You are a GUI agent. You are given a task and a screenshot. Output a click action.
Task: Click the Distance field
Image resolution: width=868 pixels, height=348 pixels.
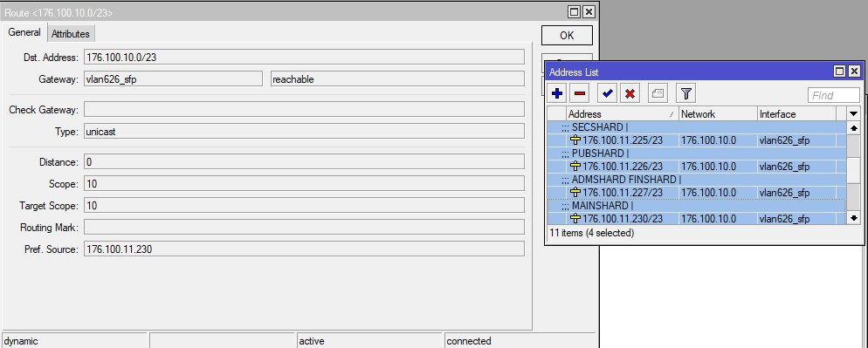click(304, 162)
